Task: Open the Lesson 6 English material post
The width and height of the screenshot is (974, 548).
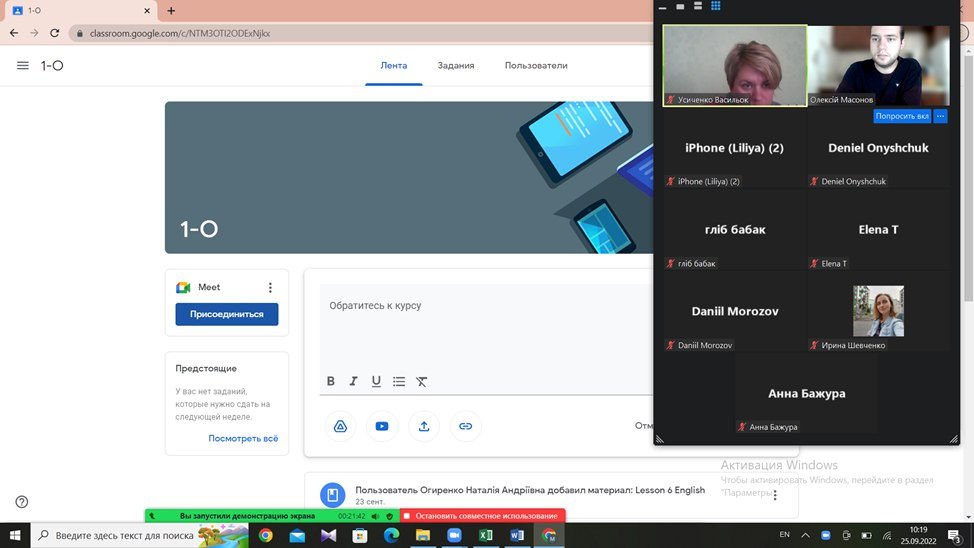Action: pyautogui.click(x=530, y=490)
